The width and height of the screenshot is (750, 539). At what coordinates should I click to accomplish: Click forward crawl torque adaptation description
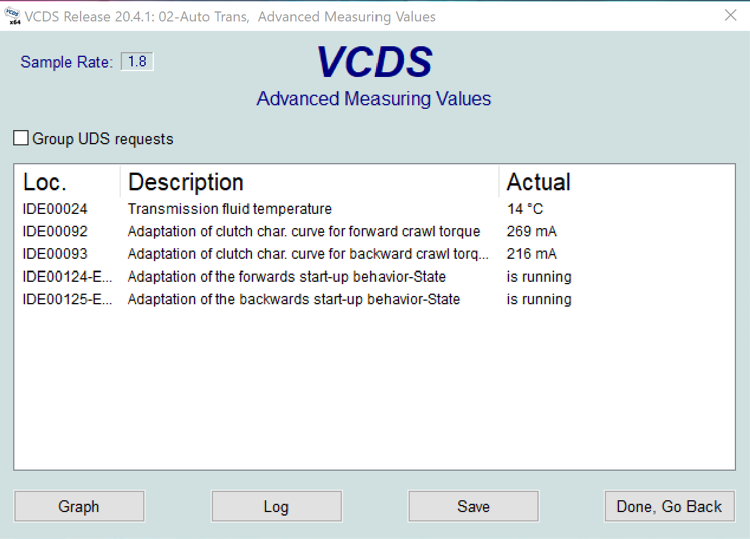304,231
